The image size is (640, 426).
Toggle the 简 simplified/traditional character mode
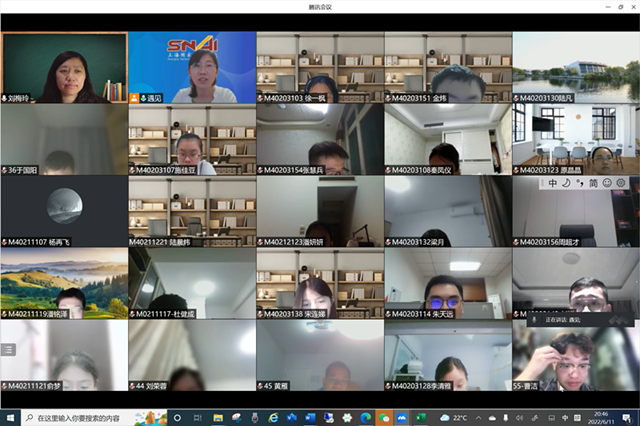(x=592, y=183)
